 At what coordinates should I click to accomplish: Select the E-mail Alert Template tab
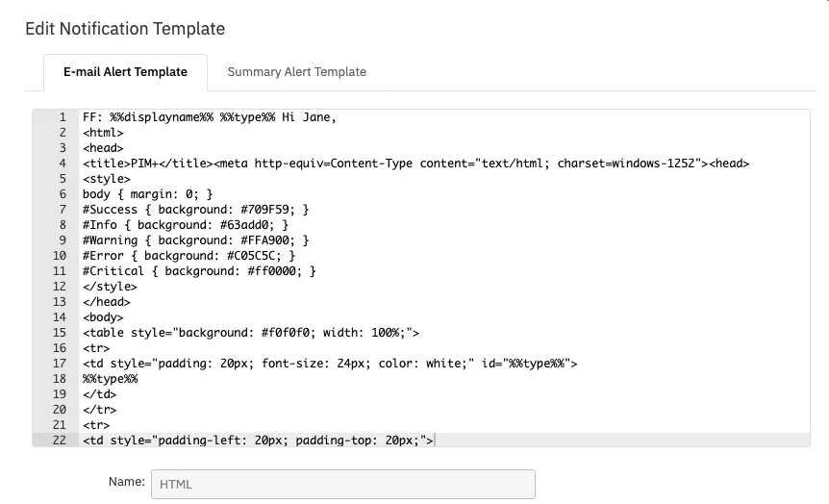click(125, 72)
